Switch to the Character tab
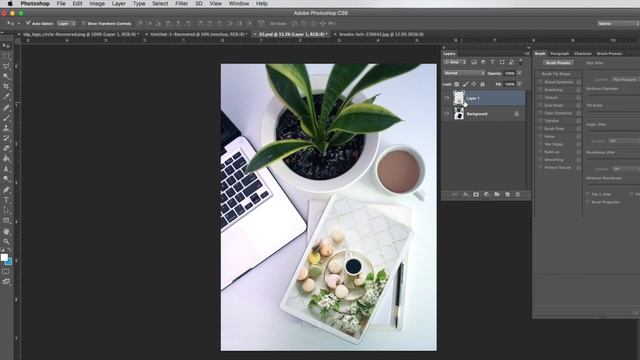The height and width of the screenshot is (360, 640). coord(582,53)
